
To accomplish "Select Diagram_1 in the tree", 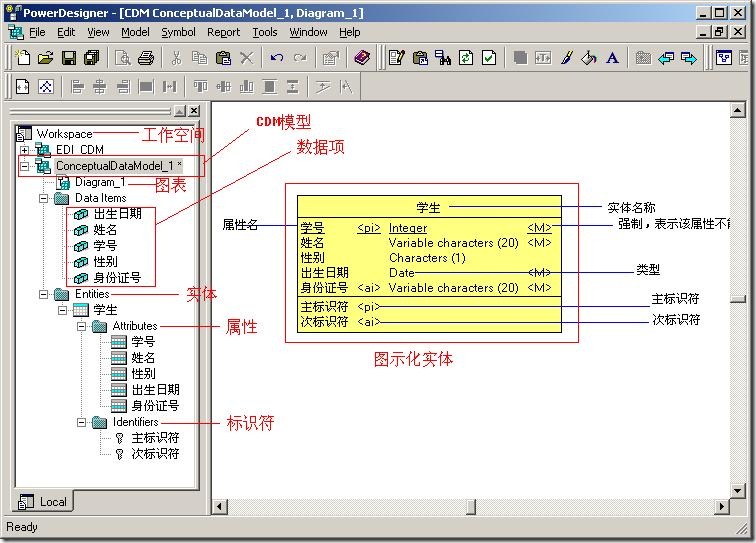I will 100,182.
